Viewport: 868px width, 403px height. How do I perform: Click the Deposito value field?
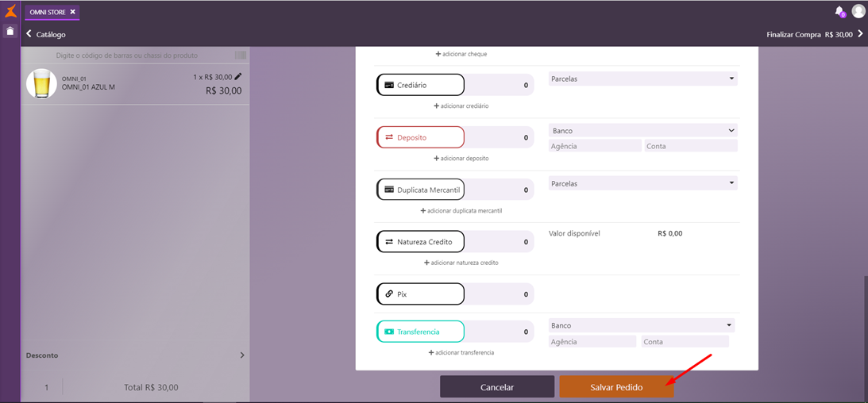click(499, 137)
